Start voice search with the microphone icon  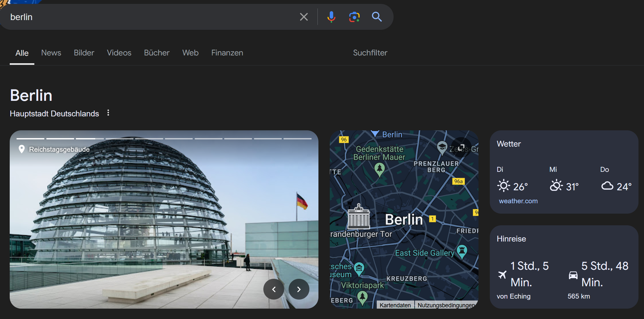point(331,17)
